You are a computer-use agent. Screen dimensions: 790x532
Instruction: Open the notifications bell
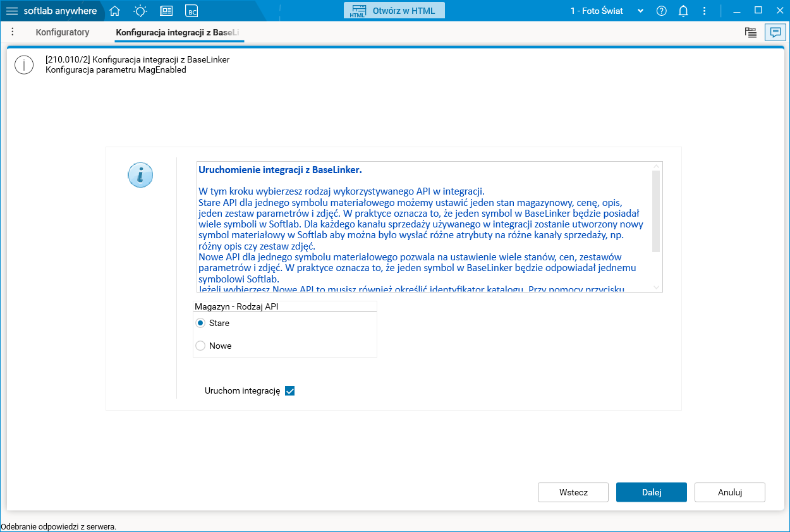coord(683,11)
